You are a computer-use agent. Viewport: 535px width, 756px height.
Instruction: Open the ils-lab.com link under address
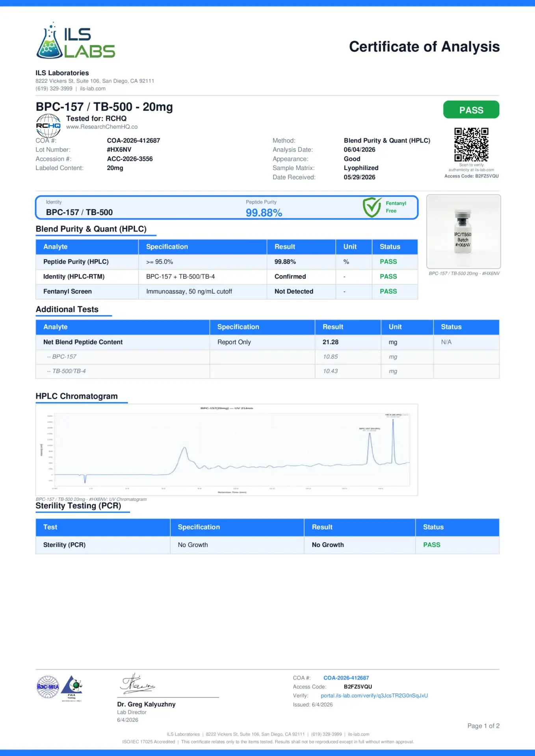(x=93, y=89)
